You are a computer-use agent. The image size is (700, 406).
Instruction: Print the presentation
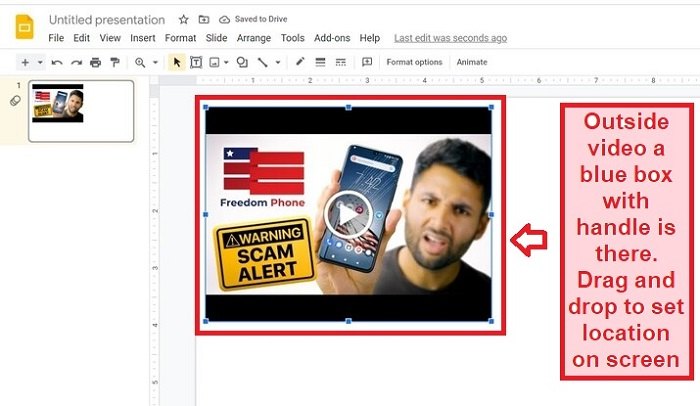pyautogui.click(x=96, y=63)
